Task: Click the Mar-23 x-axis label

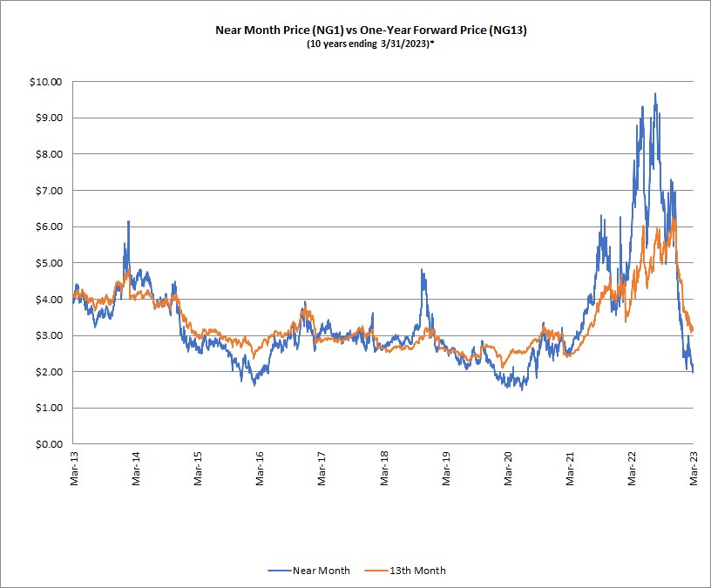Action: [x=694, y=469]
